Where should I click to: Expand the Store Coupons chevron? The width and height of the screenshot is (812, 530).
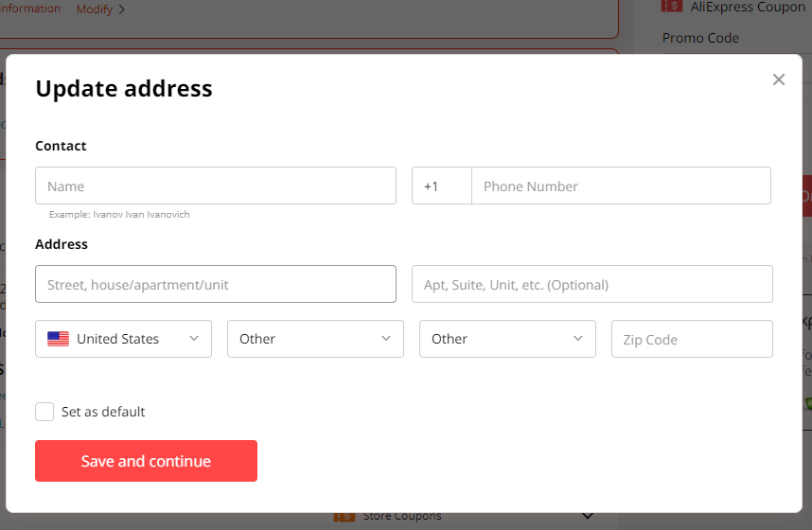(588, 517)
